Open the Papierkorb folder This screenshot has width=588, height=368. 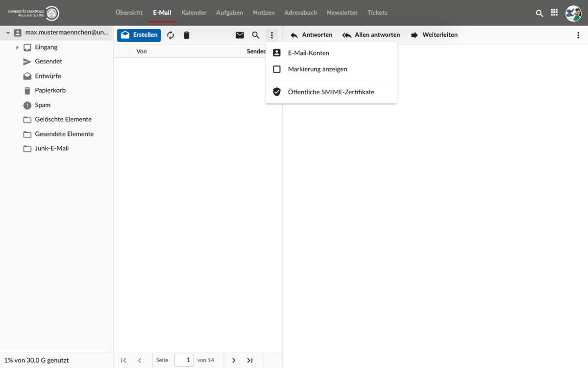(50, 91)
